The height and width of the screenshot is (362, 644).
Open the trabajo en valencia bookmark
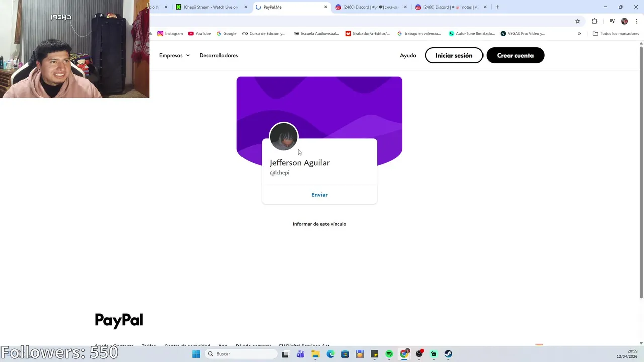pos(419,34)
